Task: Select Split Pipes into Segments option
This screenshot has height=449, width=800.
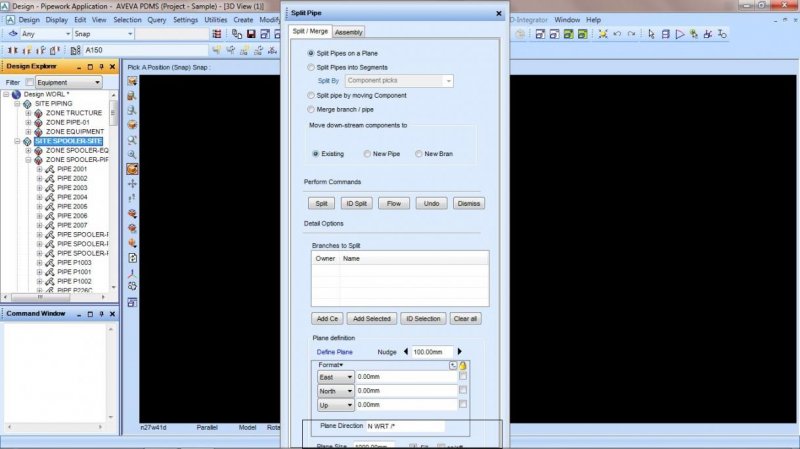Action: click(311, 67)
